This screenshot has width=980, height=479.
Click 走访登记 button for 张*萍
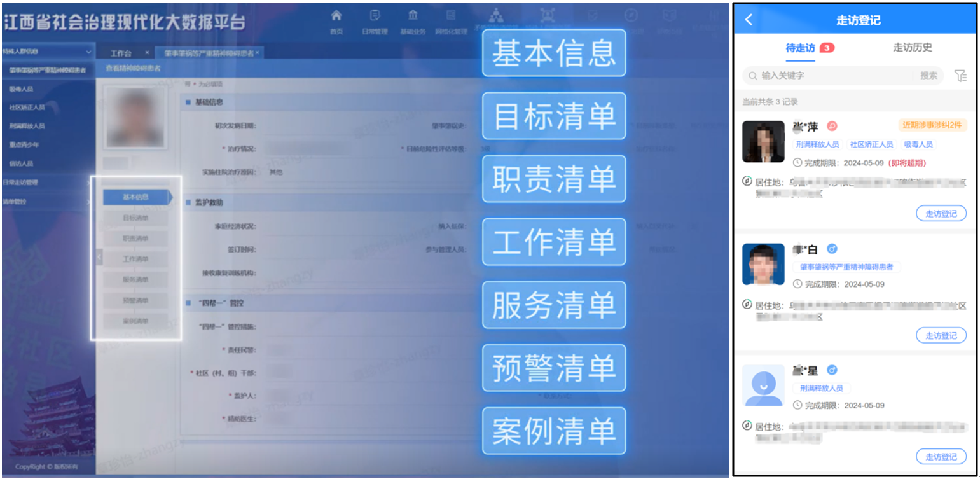[941, 214]
